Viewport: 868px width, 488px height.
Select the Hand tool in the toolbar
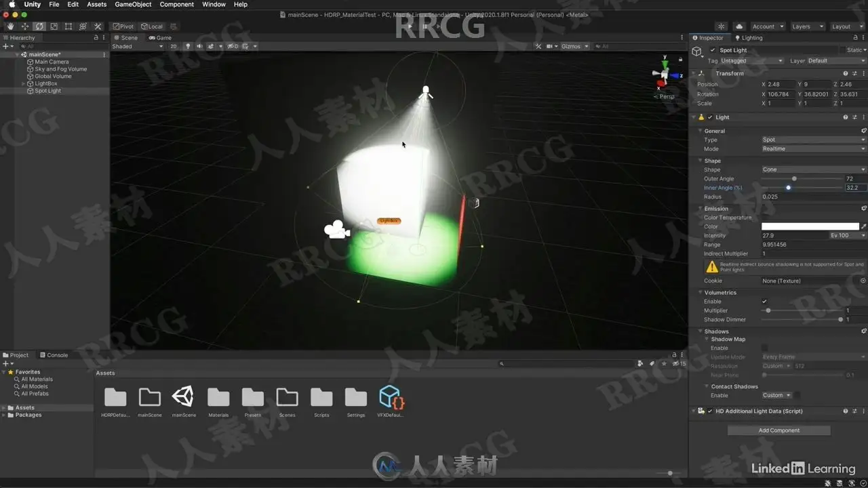tap(10, 26)
